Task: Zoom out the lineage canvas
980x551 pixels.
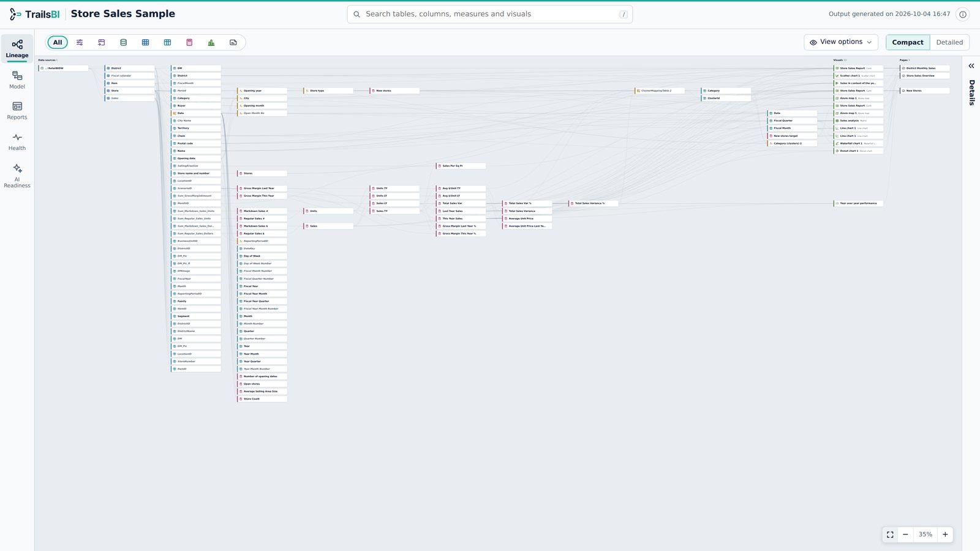Action: (905, 534)
